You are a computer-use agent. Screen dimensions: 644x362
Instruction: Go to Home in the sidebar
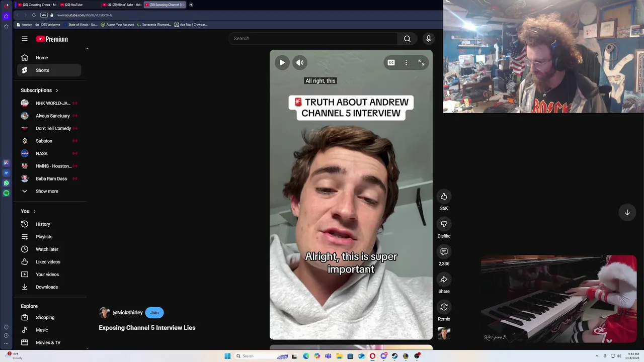click(x=49, y=58)
